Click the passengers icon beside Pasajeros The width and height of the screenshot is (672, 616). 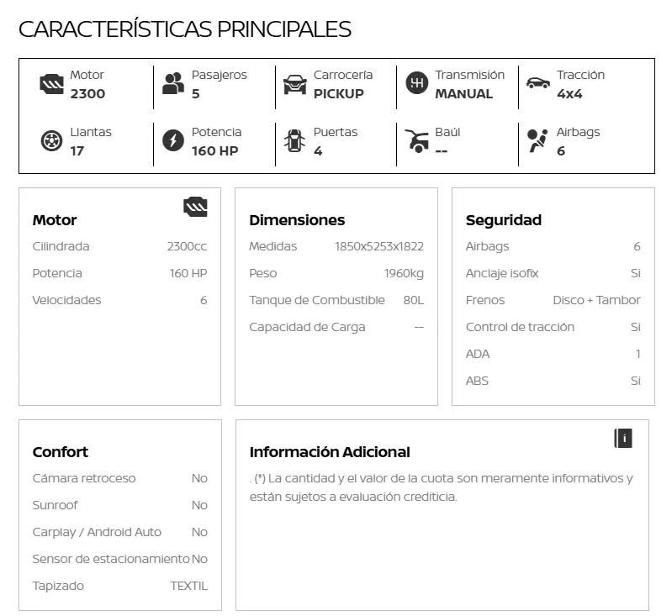point(173,83)
